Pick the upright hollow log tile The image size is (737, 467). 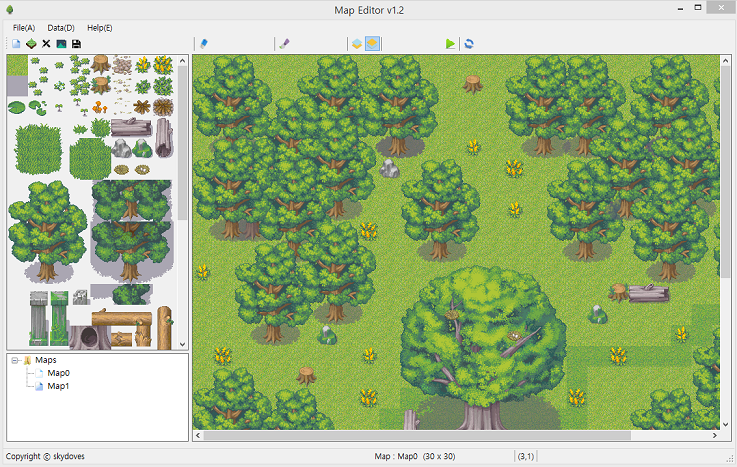(x=164, y=138)
